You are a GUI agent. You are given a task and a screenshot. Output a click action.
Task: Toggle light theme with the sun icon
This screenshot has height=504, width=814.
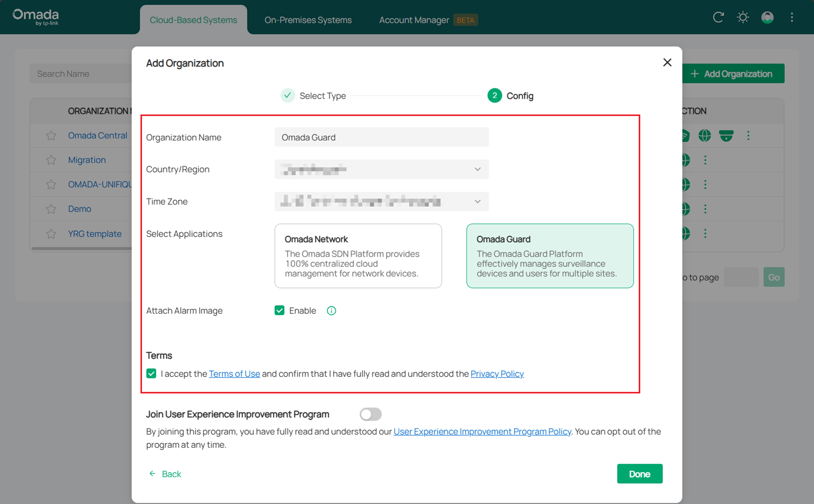pos(743,17)
